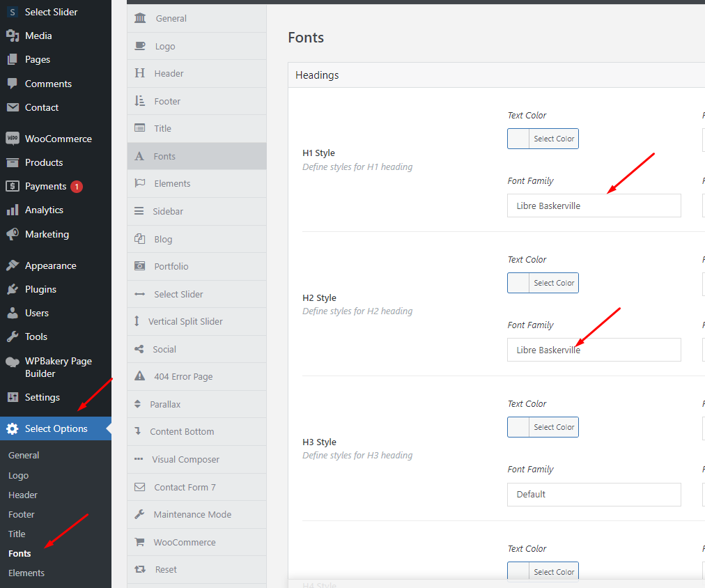
Task: Open WPBakery Page Builder menu
Action: click(56, 367)
